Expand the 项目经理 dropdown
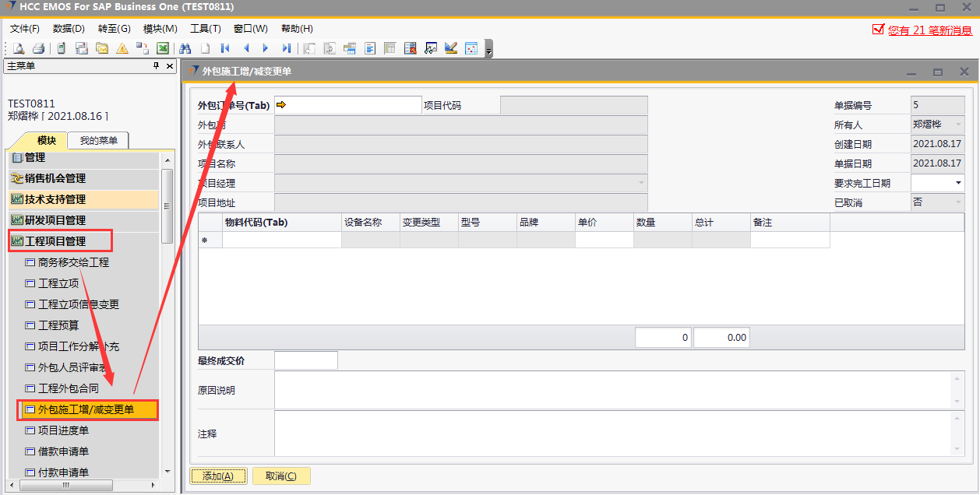The width and height of the screenshot is (980, 495). coord(641,184)
